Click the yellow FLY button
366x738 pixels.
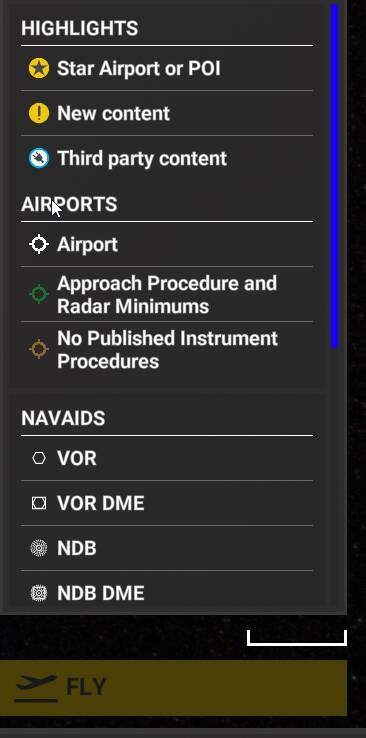(173, 688)
